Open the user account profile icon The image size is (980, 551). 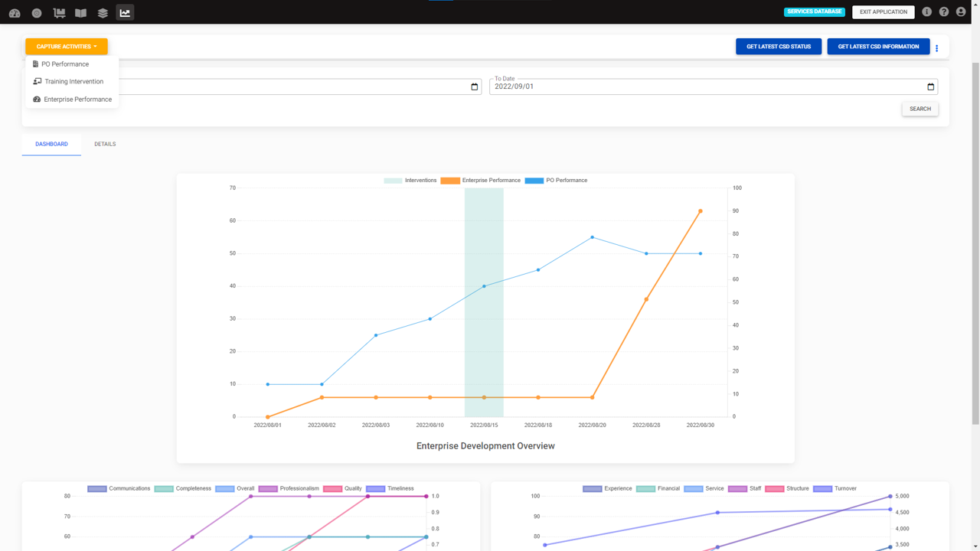click(x=961, y=11)
